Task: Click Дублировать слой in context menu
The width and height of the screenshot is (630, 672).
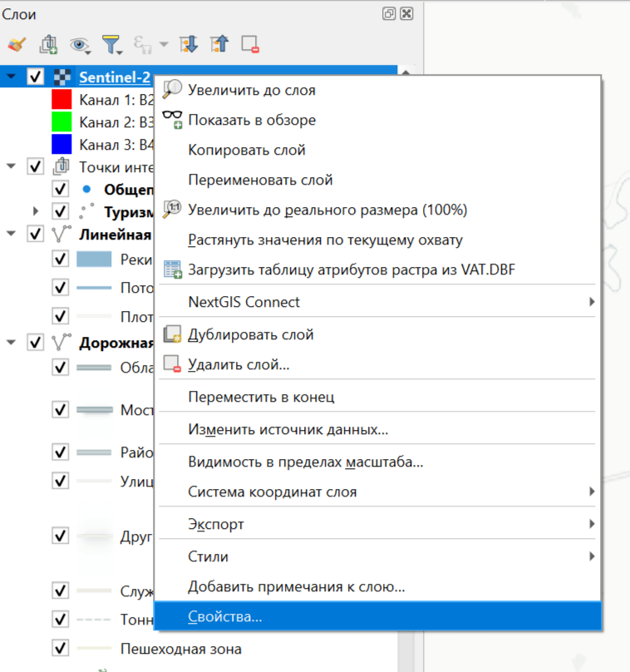Action: point(250,335)
